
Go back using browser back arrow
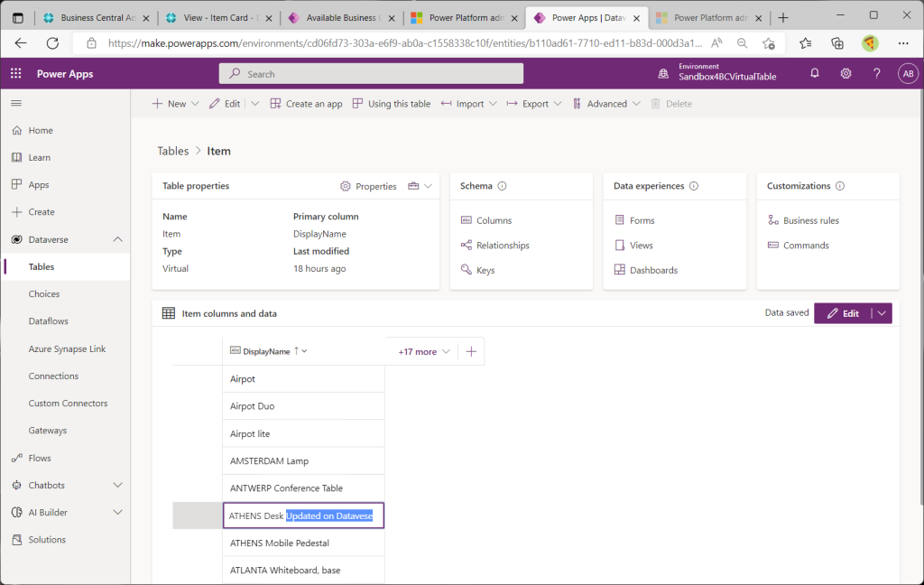(22, 43)
